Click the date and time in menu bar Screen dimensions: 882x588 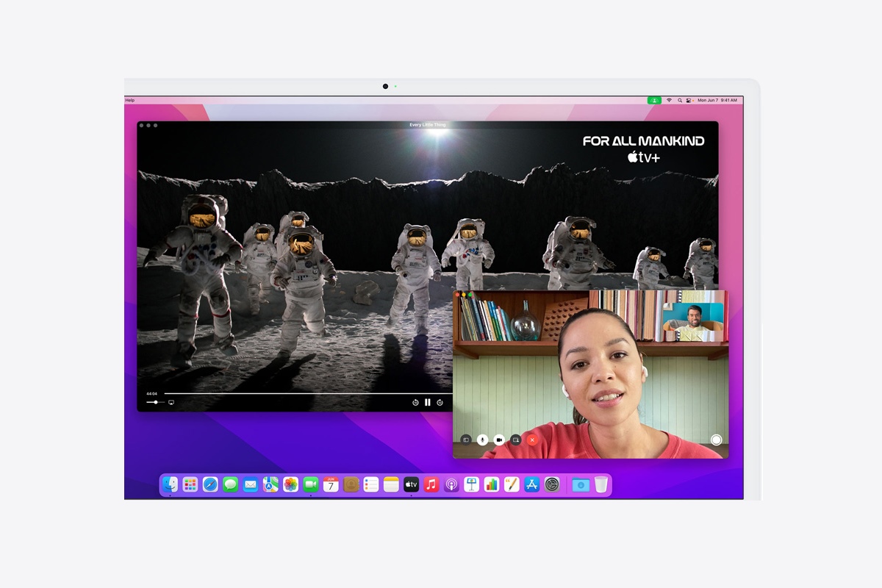click(718, 100)
